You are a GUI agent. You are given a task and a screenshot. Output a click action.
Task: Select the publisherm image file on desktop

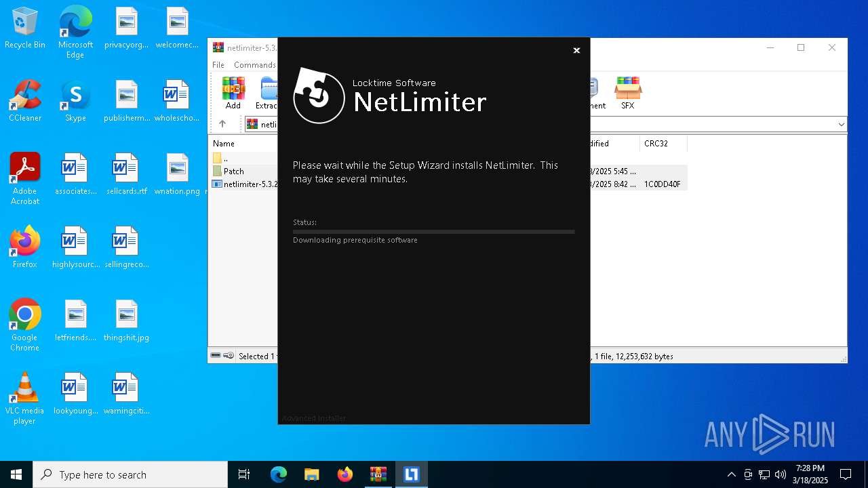pyautogui.click(x=126, y=101)
